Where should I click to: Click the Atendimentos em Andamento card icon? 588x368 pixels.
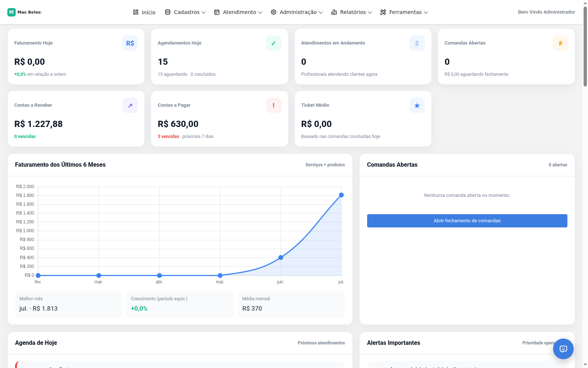[417, 43]
